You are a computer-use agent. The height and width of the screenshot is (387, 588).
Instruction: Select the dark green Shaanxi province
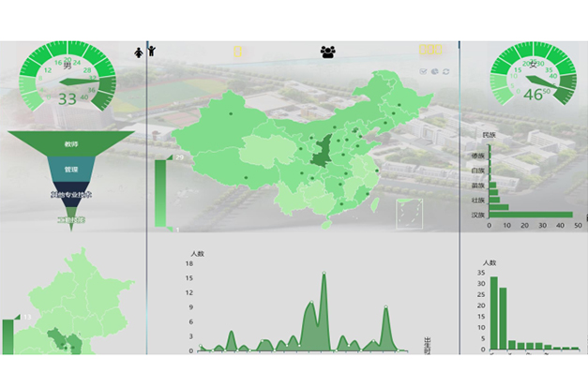point(324,152)
